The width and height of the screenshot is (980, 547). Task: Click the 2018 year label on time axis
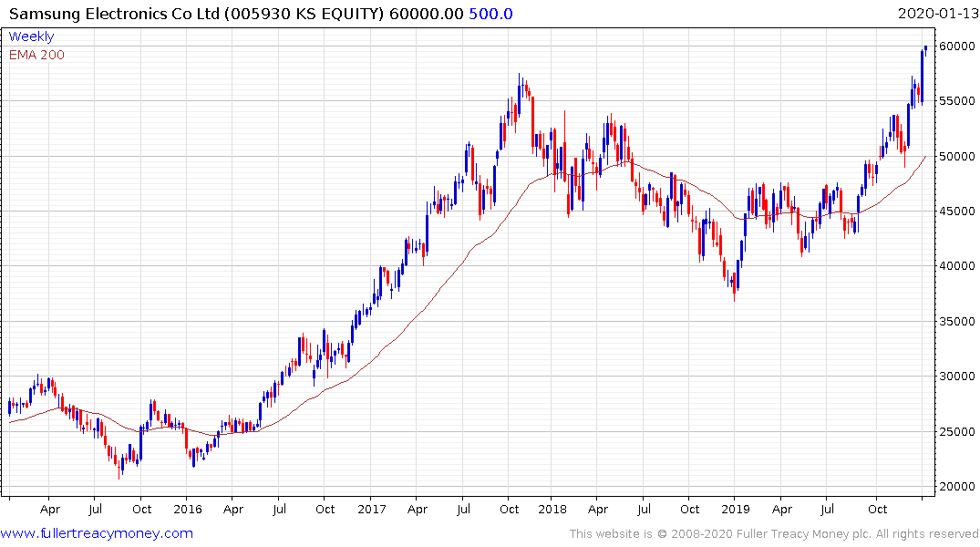[552, 509]
